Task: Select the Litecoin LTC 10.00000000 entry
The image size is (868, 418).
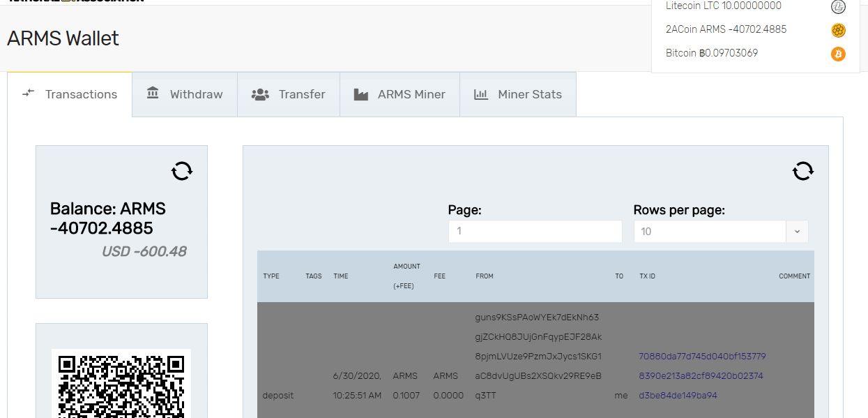Action: click(724, 6)
